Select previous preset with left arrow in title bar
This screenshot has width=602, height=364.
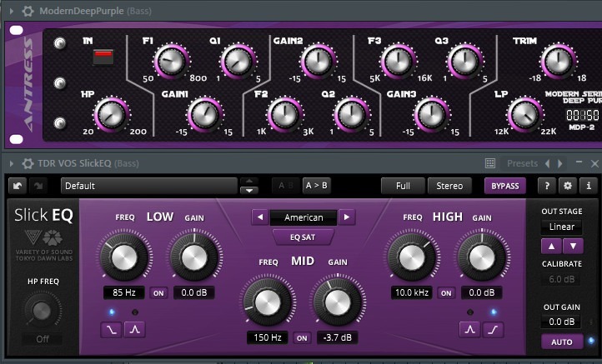click(x=548, y=164)
